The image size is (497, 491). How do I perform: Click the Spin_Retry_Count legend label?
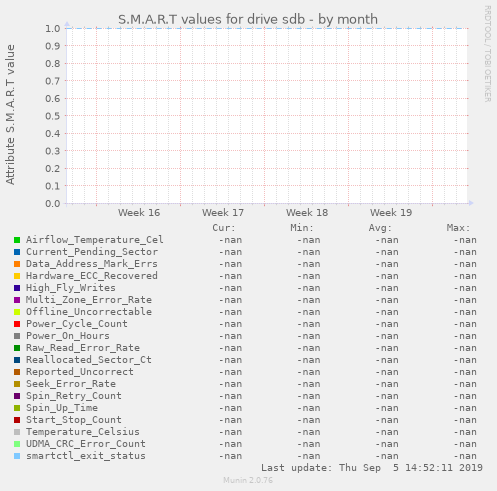click(x=74, y=396)
